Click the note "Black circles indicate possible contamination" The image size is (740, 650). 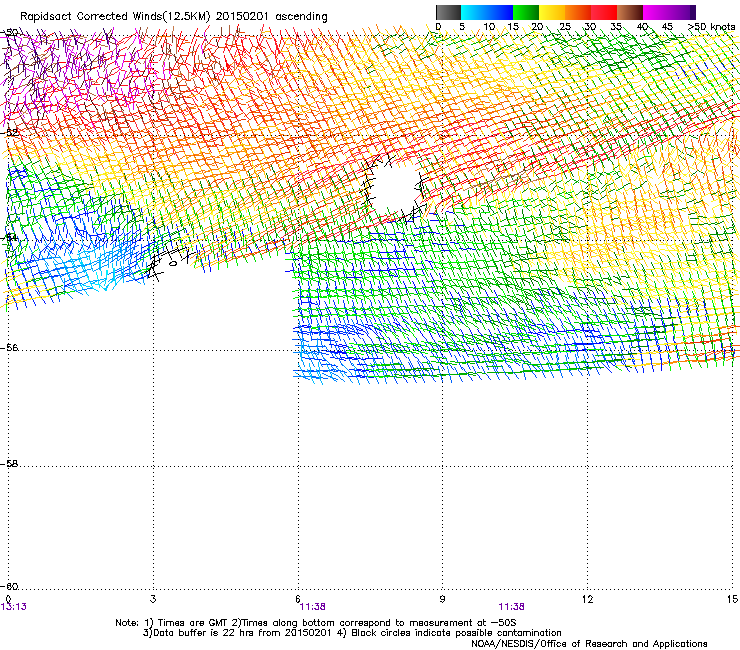coord(456,633)
